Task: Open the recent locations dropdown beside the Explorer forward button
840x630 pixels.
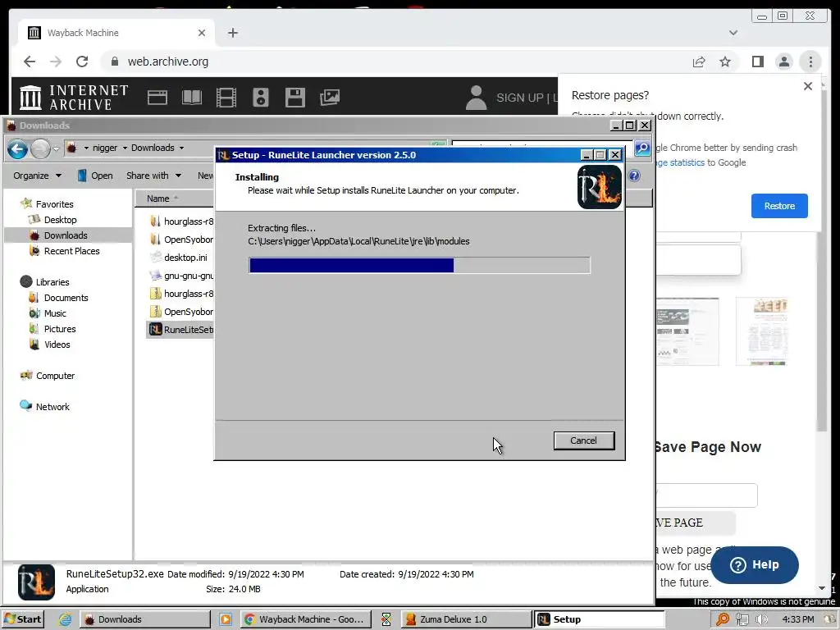Action: (x=57, y=149)
